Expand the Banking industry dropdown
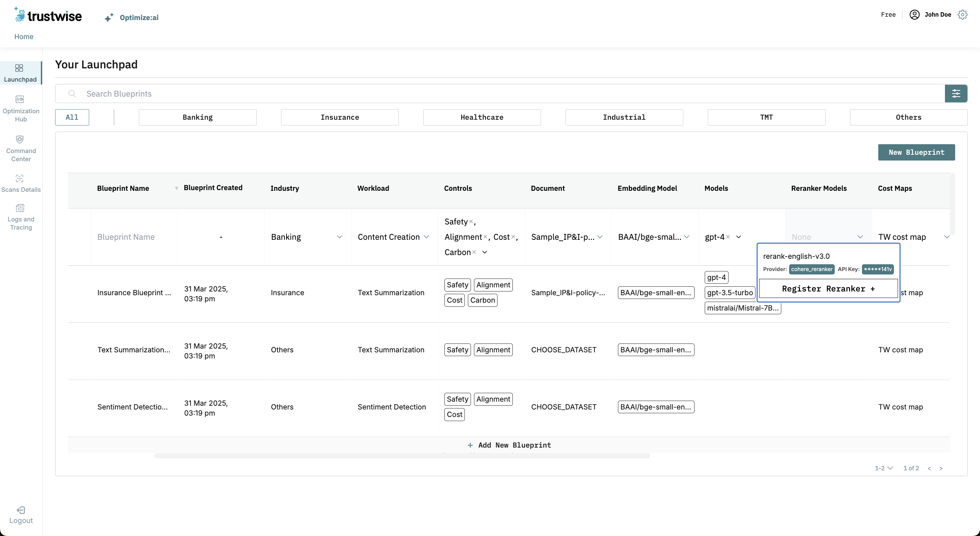The image size is (980, 536). (x=339, y=237)
